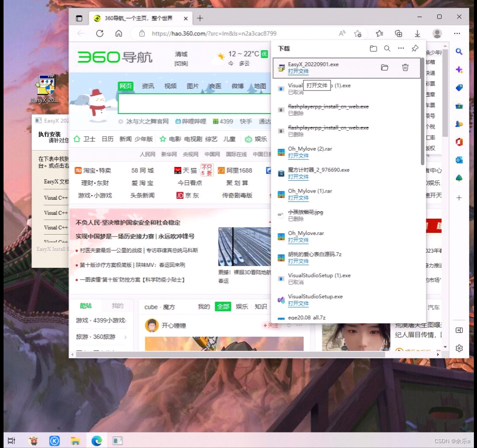Open Edge settings and more menu

[457, 34]
